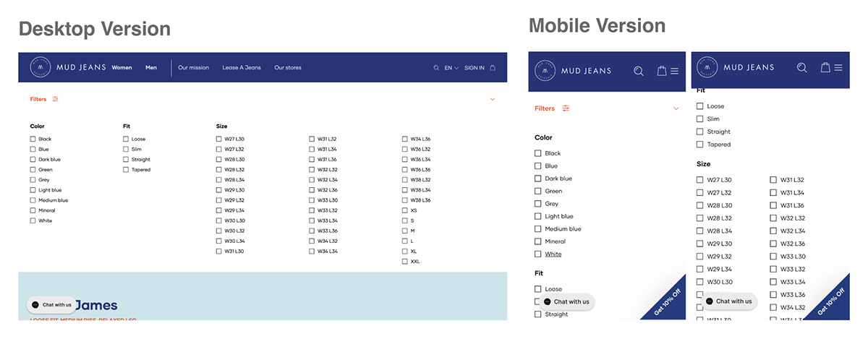Viewport: 868px width, 339px height.
Task: Click the MUD Jeans logo in desktop header
Action: point(69,67)
